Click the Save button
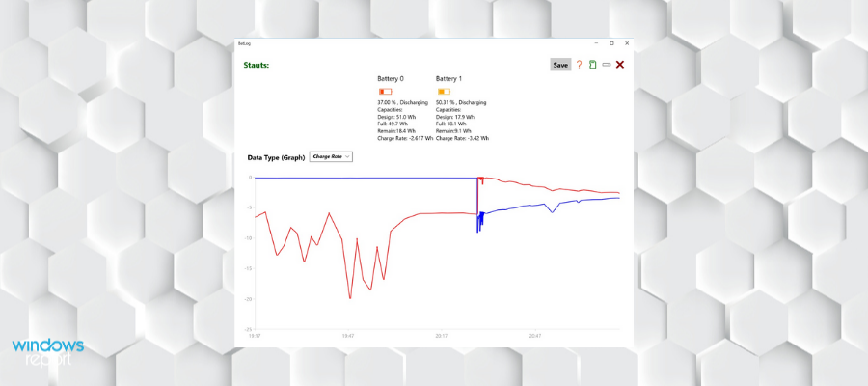The height and width of the screenshot is (386, 868). 560,65
